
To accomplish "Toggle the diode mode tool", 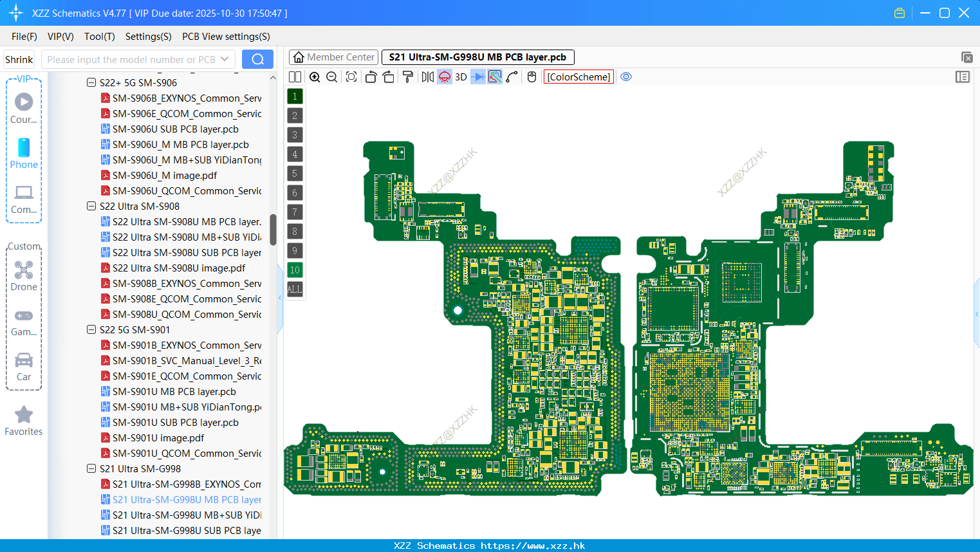I will pos(478,77).
